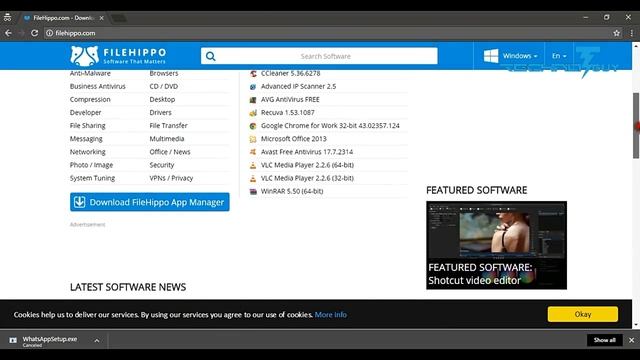
Task: Open CCleaner 5.36.6278 link
Action: pyautogui.click(x=290, y=73)
